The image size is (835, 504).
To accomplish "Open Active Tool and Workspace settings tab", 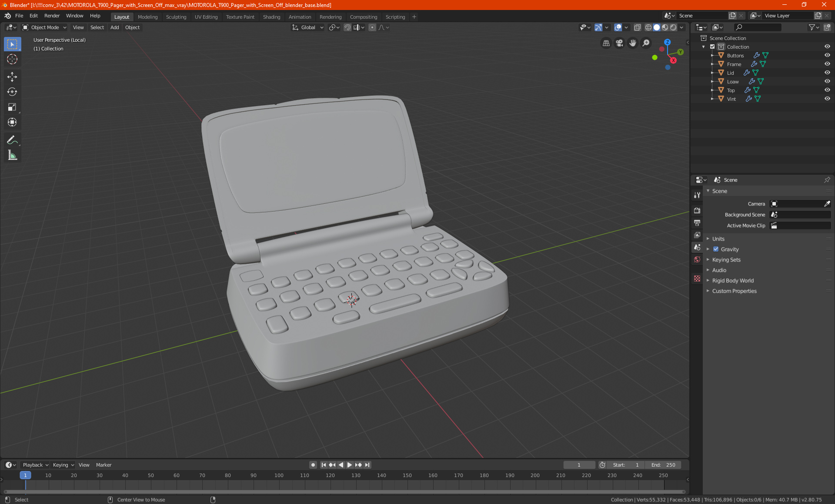I will (x=697, y=195).
